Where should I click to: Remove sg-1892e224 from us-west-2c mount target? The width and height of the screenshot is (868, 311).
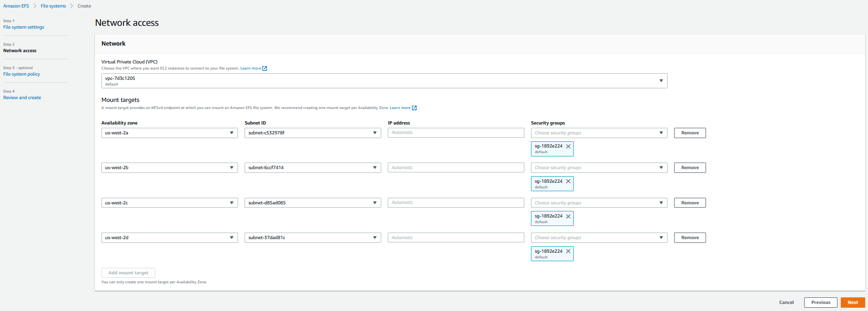click(x=568, y=217)
